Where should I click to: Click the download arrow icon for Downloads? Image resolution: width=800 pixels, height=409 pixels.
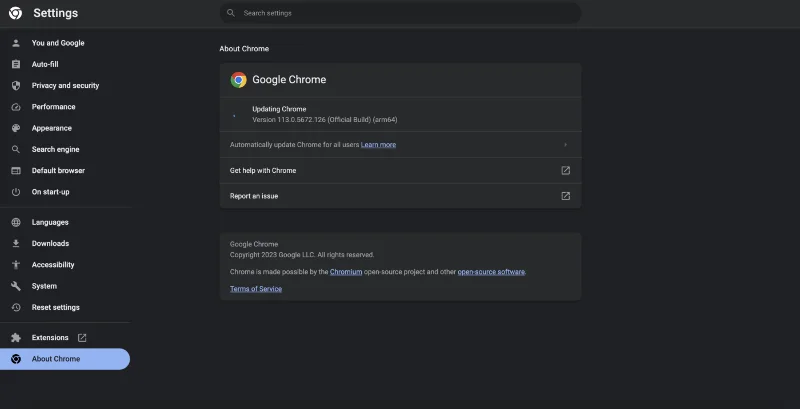16,243
